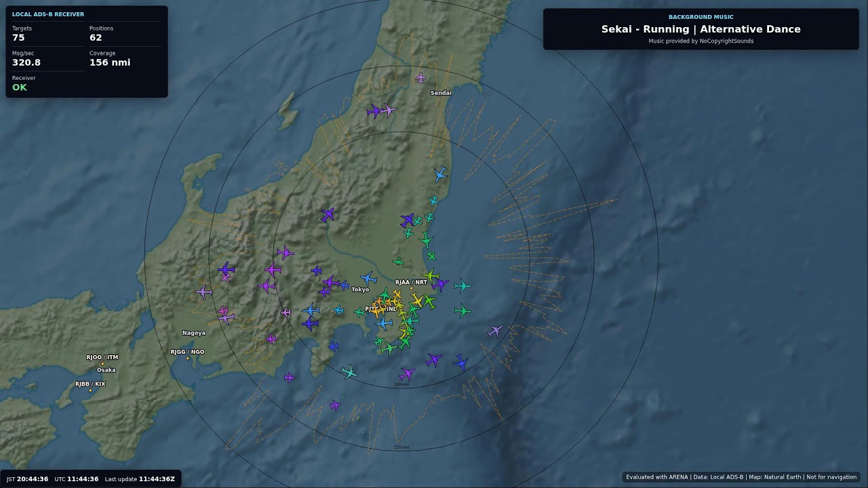Pick the blue aircraft on the coast south of Sendai
The image size is (868, 488).
click(440, 175)
